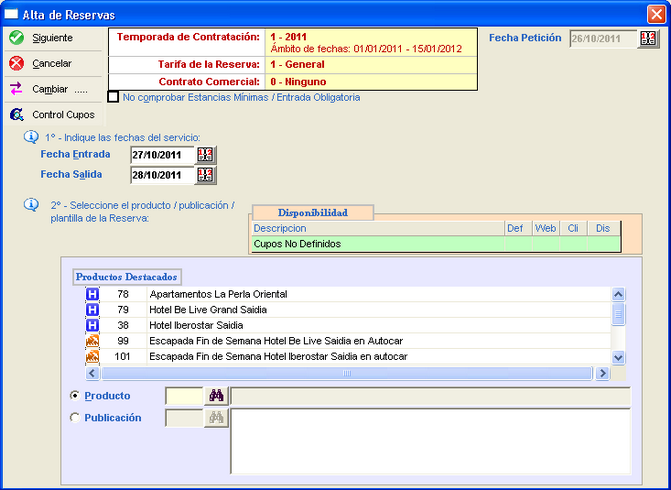Click hotel icon for Hotel Be Live Grand Saidia

click(92, 310)
